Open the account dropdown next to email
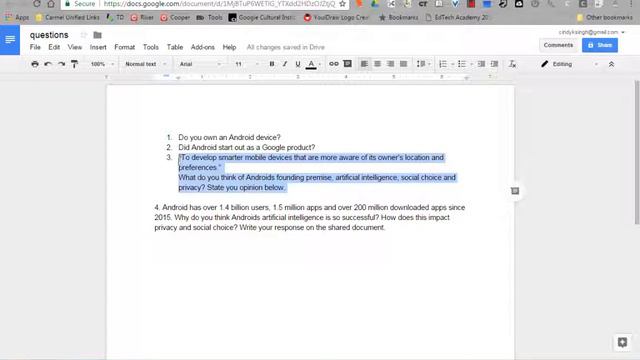640x360 pixels. pyautogui.click(x=623, y=32)
